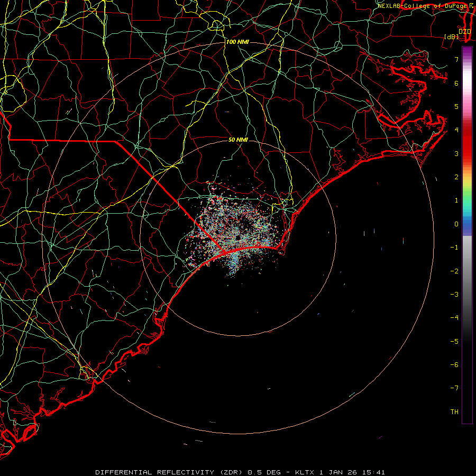Viewport: 476px width, 476px height.
Task: Click the "-6" value on color scale
Action: [454, 365]
